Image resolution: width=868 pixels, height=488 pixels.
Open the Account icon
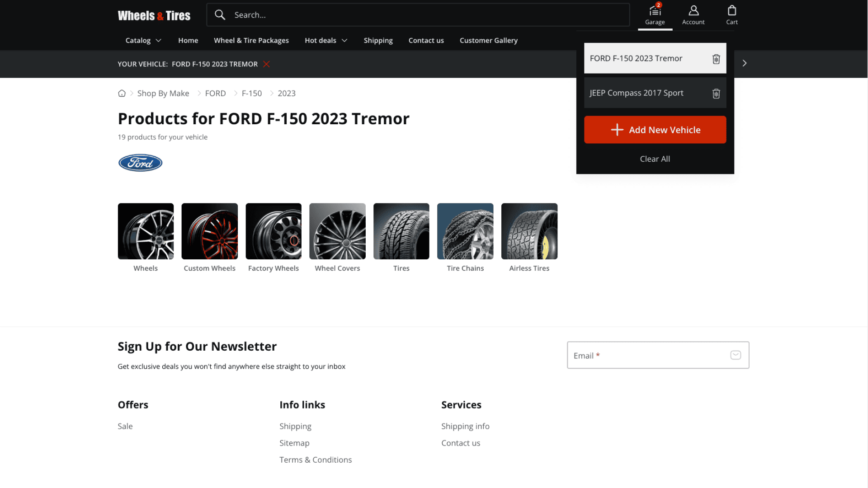[x=693, y=15]
